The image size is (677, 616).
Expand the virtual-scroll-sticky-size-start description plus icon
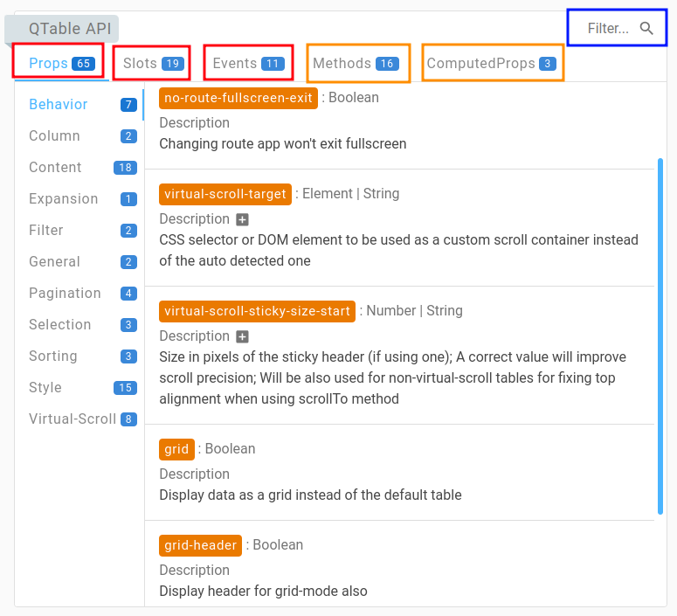[243, 336]
